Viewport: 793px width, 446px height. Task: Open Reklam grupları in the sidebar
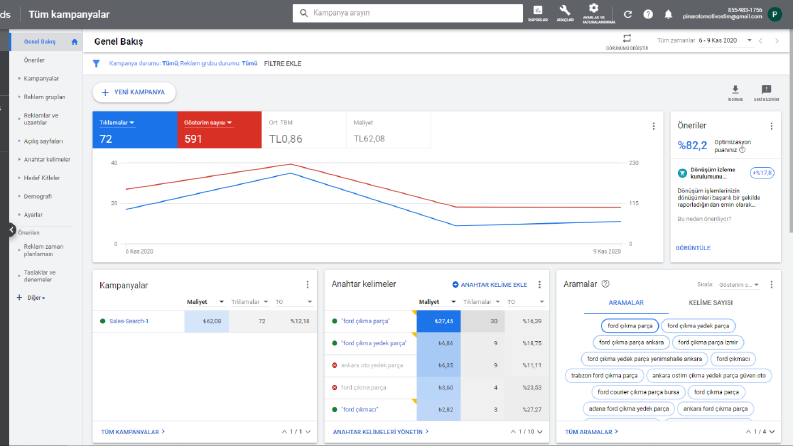[x=45, y=97]
